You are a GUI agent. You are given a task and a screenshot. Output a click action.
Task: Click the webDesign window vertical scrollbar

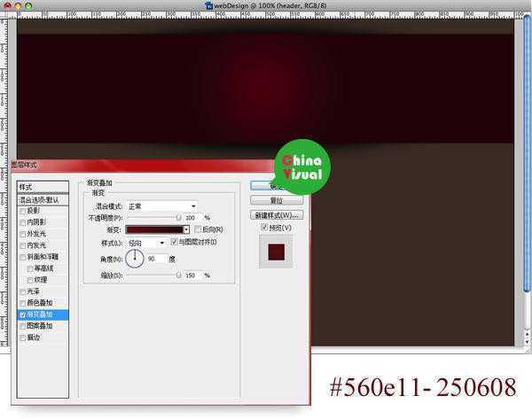527,154
